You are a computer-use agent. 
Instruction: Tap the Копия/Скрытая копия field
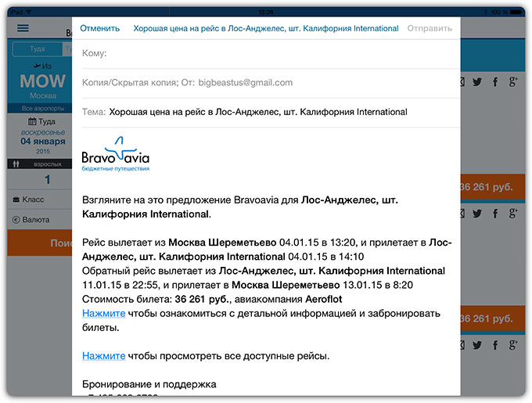[271, 83]
